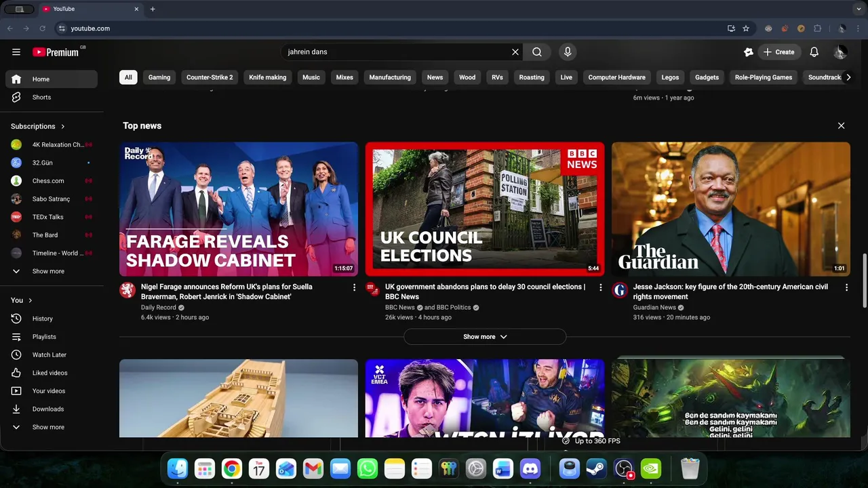Screen dimensions: 868x488
Task: Open Your videos
Action: pyautogui.click(x=52, y=391)
